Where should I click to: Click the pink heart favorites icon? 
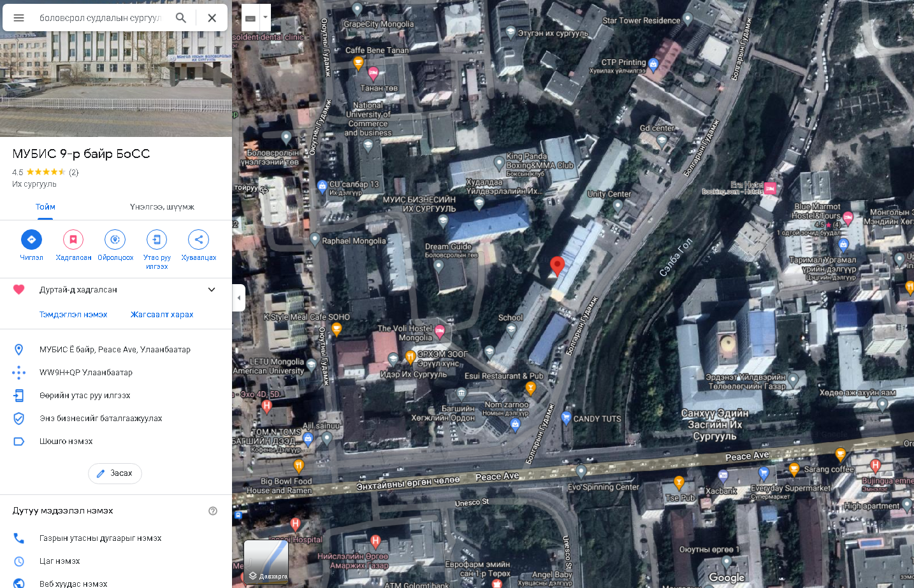pyautogui.click(x=19, y=290)
